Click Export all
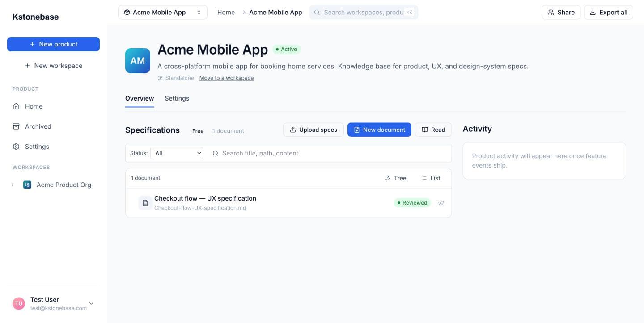The height and width of the screenshot is (323, 644). point(609,13)
